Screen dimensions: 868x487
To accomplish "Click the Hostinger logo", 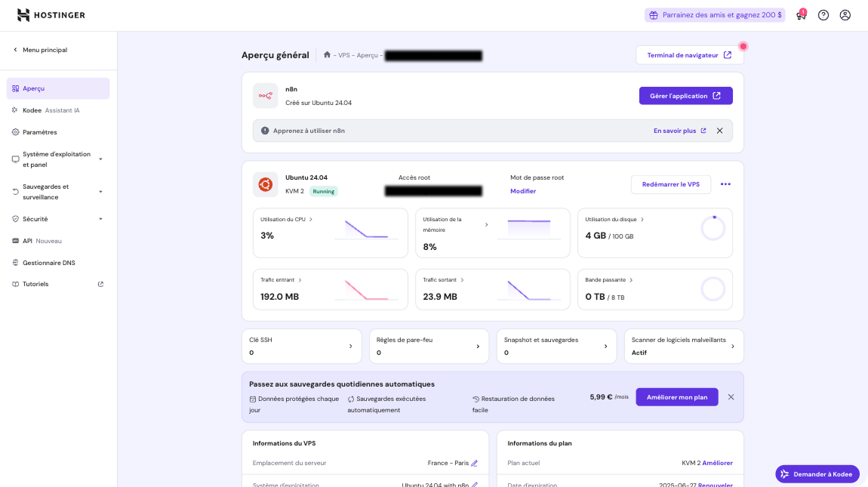I will [51, 15].
